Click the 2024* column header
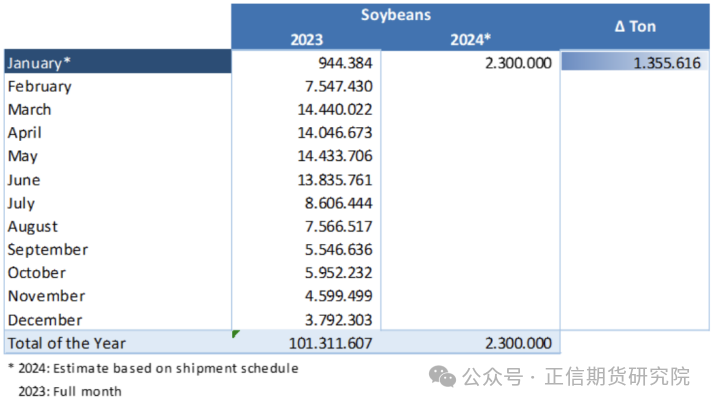This screenshot has width=713, height=406. (470, 40)
